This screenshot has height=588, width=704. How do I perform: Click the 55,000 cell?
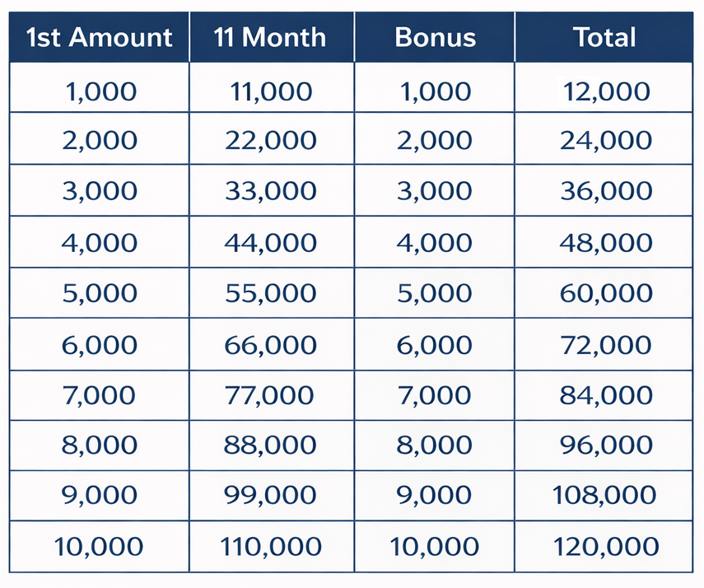[271, 293]
